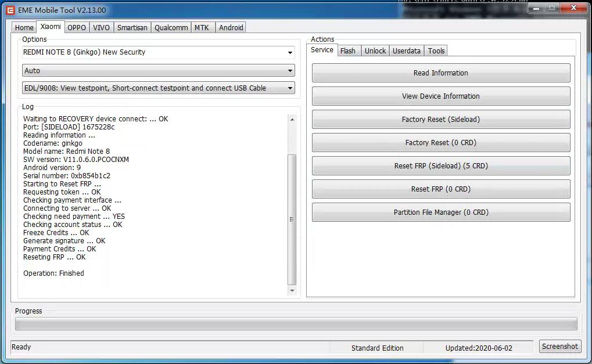Open the Service actions tab
The image size is (592, 364).
(x=322, y=50)
